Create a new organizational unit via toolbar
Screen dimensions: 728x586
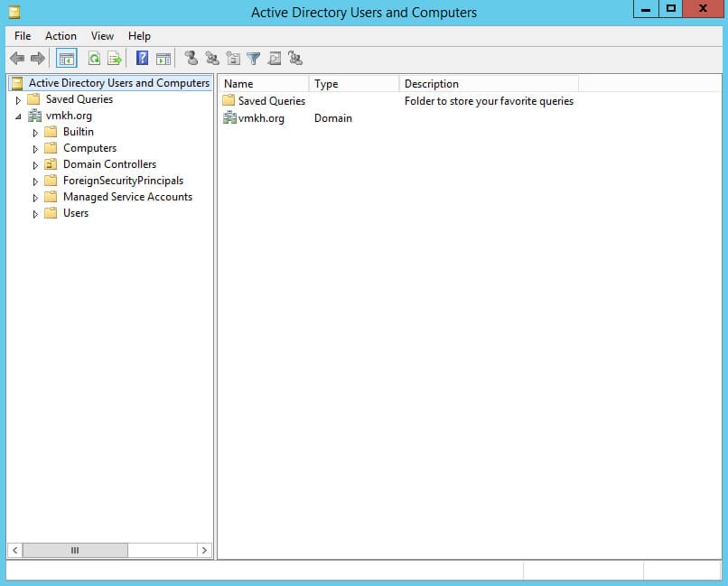pyautogui.click(x=233, y=59)
